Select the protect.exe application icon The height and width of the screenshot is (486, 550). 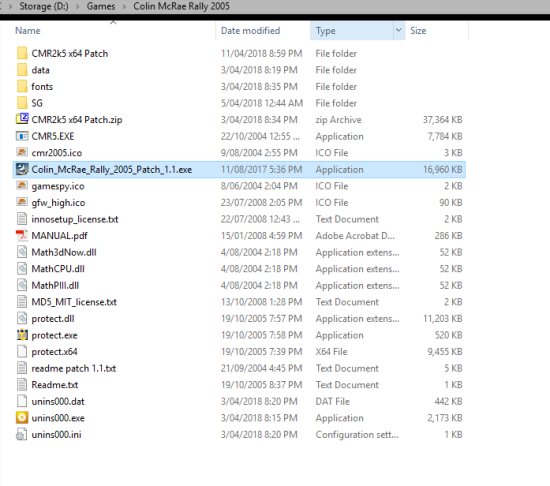22,335
